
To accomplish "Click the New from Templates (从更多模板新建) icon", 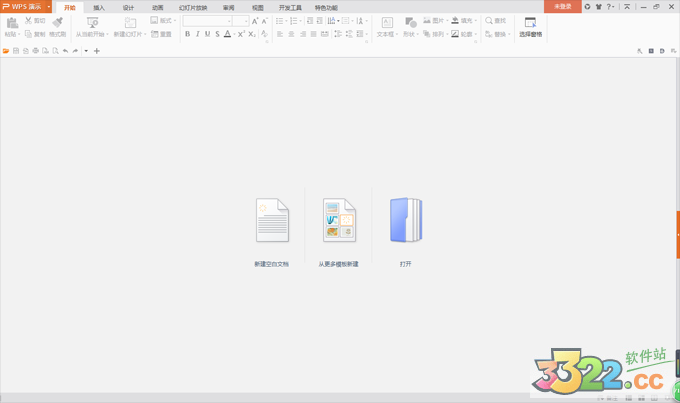I will tap(339, 220).
